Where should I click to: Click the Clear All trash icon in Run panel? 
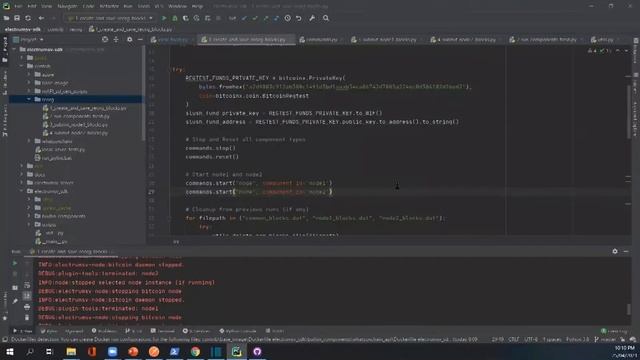tap(27, 317)
